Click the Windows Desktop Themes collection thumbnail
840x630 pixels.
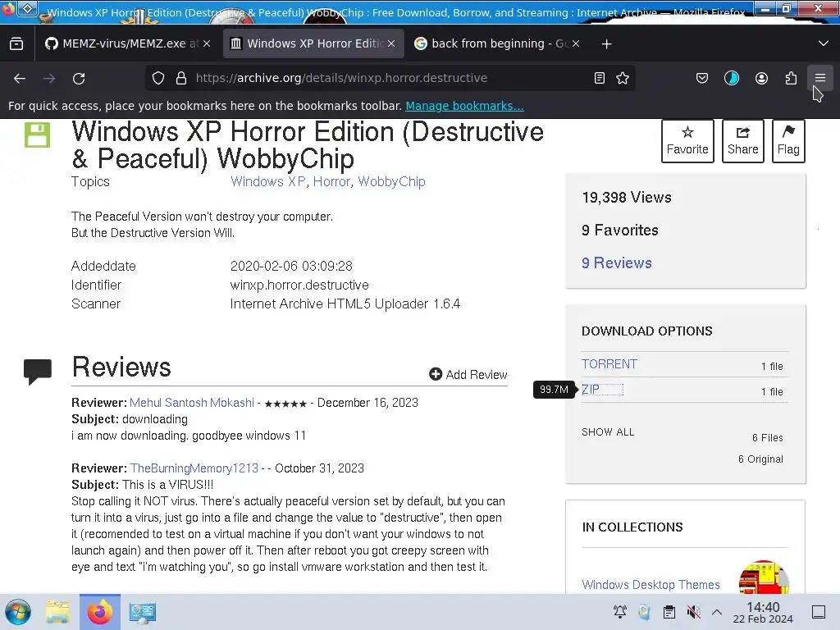pos(764,577)
